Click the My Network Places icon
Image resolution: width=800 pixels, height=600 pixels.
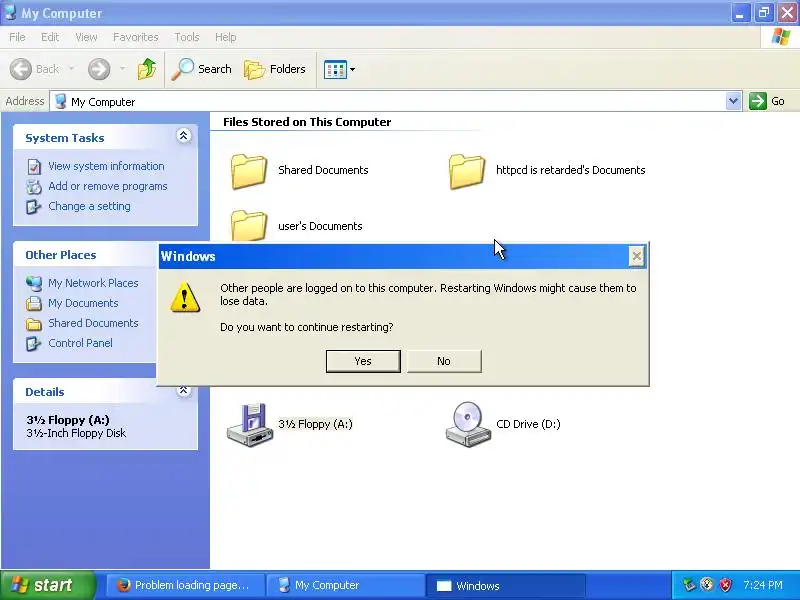pyautogui.click(x=34, y=283)
